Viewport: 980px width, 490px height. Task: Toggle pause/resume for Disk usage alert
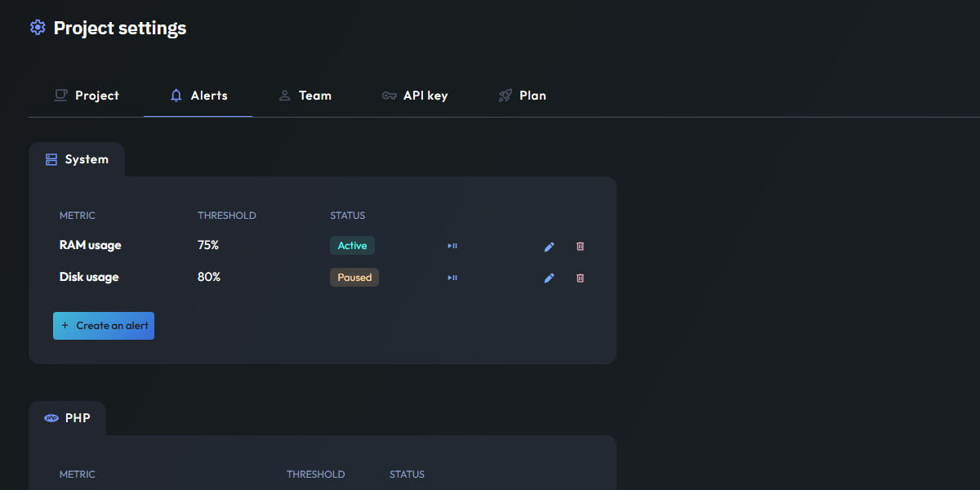pos(452,278)
